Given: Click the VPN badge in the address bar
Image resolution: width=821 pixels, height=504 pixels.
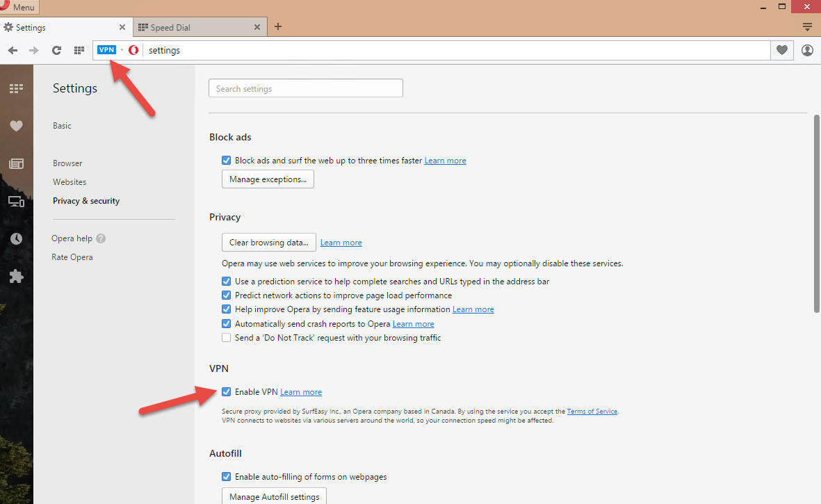Looking at the screenshot, I should point(107,50).
